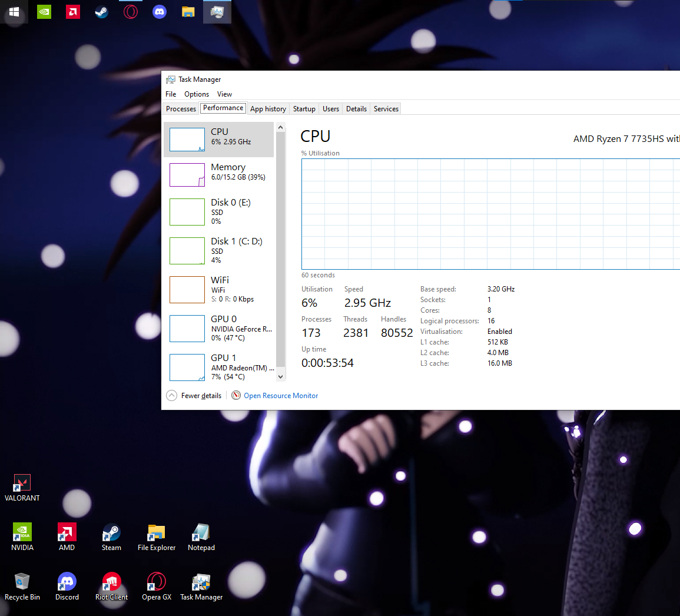Screen dimensions: 680x616
Task: Open Opera GX from the taskbar
Action: [x=131, y=12]
